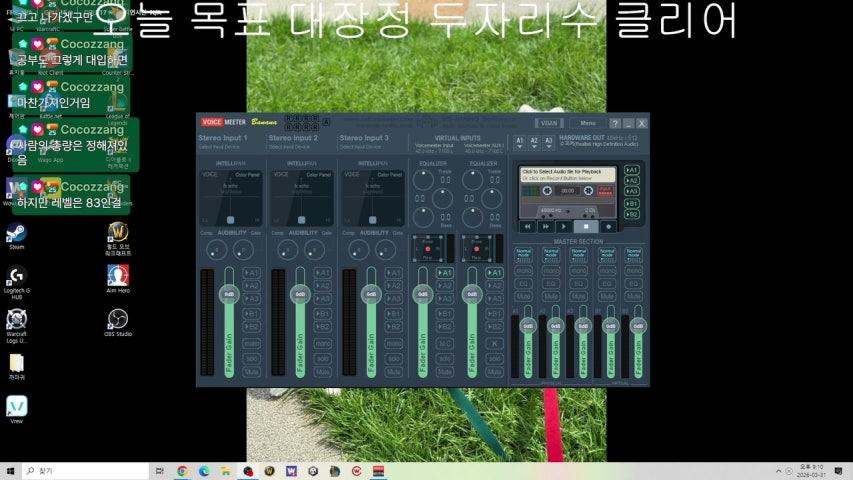Click the Stereo Input 2 Fader Gain knob
The height and width of the screenshot is (480, 853).
click(x=298, y=295)
